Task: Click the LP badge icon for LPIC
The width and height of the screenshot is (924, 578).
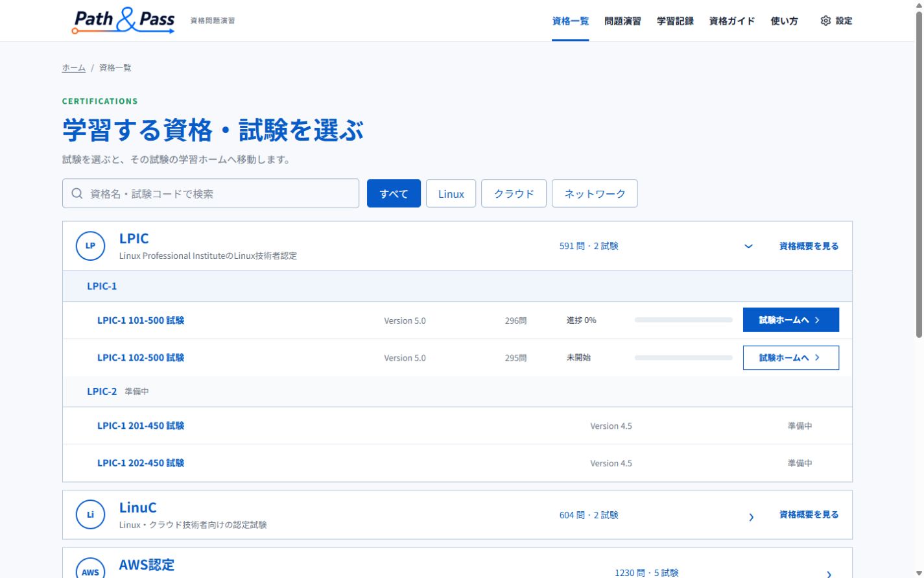Action: [90, 246]
